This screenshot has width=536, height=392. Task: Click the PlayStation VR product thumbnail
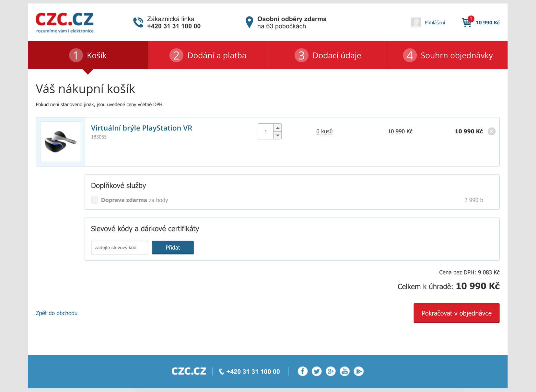(61, 141)
